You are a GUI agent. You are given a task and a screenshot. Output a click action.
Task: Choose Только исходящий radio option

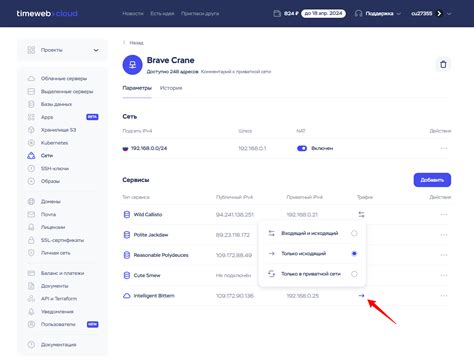[354, 254]
